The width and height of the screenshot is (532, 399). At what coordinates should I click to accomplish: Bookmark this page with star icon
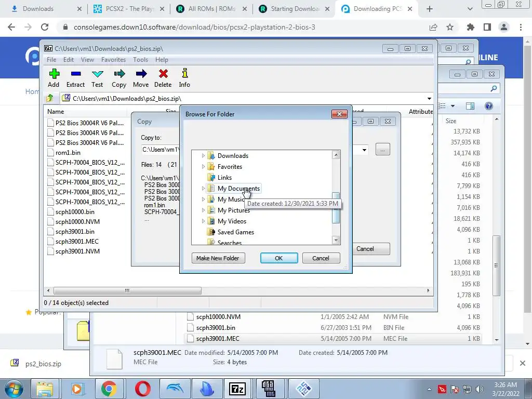(x=450, y=27)
